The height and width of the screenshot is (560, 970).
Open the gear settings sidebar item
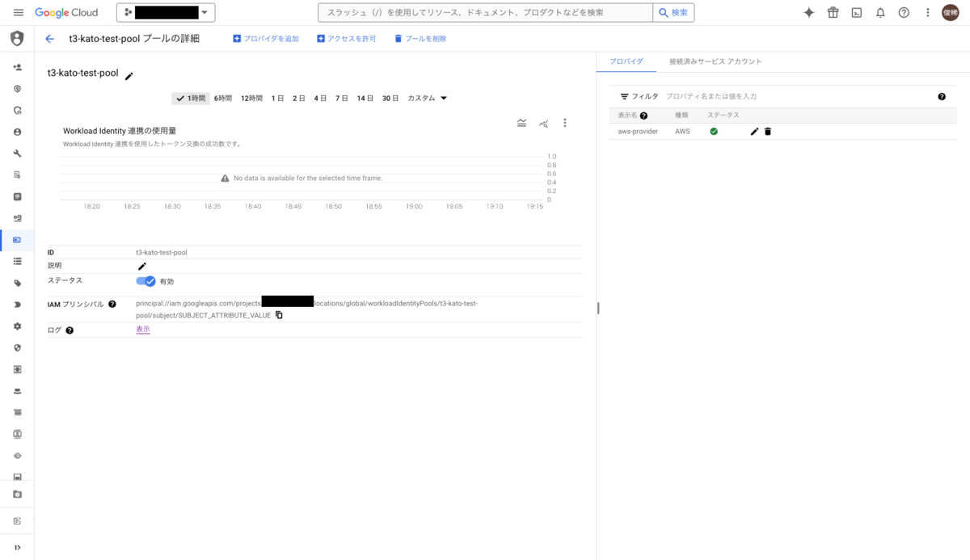(17, 326)
